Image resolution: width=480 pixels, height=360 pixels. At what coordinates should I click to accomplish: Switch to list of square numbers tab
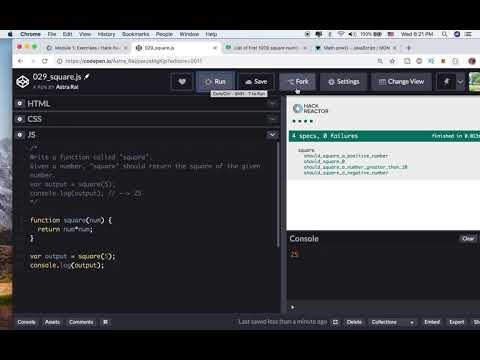pyautogui.click(x=265, y=48)
